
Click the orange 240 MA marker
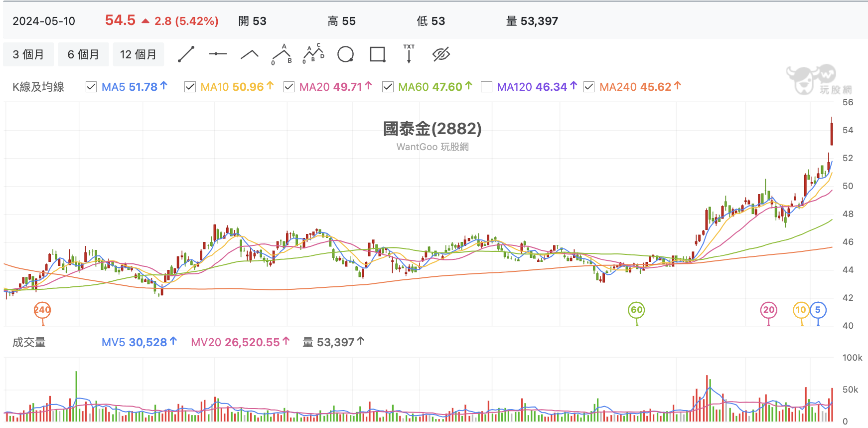pos(42,310)
